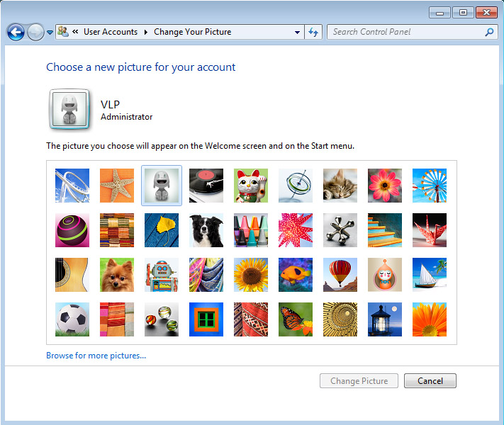Select the orange gerbera daisy picture

[430, 319]
